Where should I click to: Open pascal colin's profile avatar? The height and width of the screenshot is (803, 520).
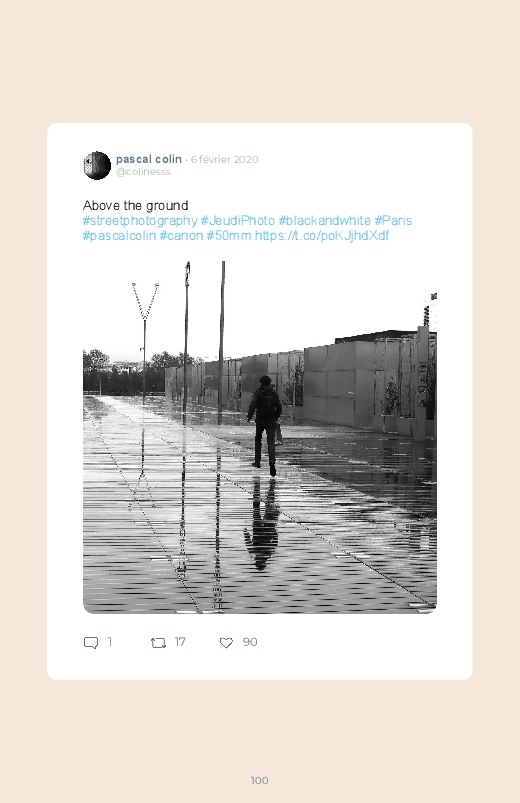tap(97, 165)
